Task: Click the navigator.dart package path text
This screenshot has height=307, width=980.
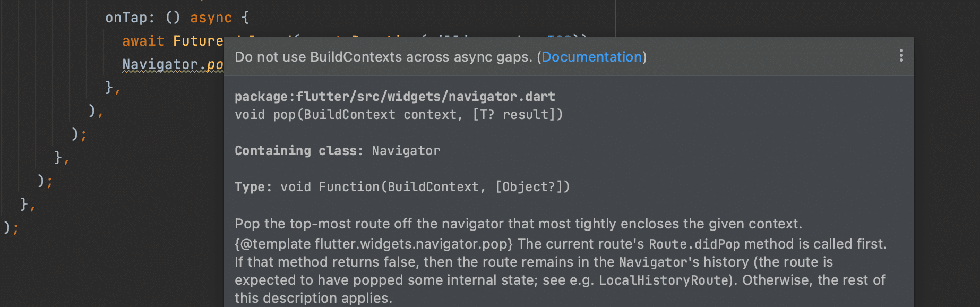Action: 394,97
